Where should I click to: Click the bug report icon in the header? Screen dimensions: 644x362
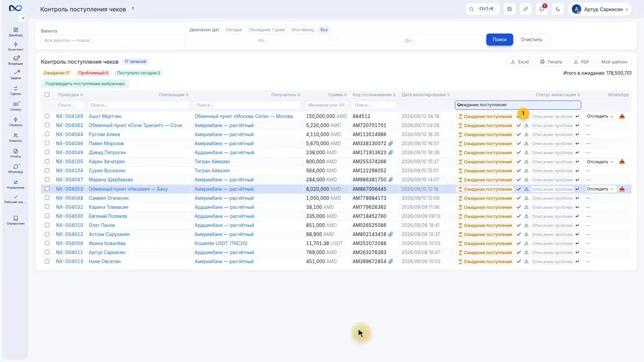coord(510,9)
